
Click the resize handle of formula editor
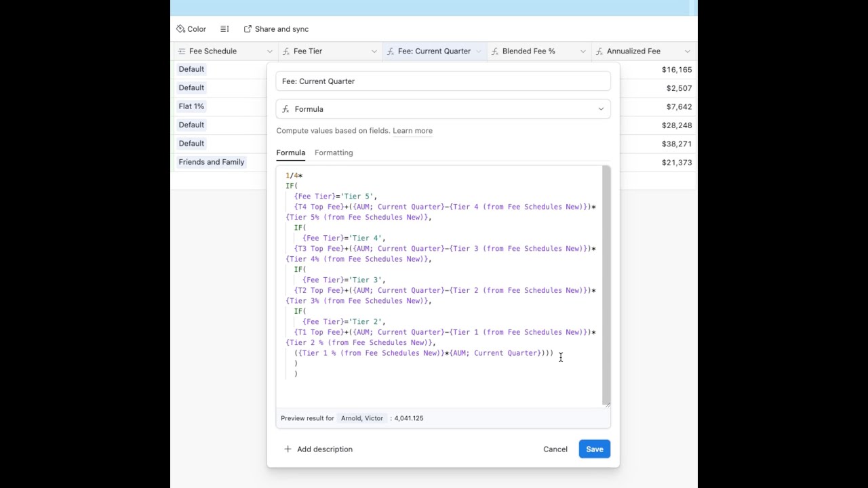[x=607, y=405]
